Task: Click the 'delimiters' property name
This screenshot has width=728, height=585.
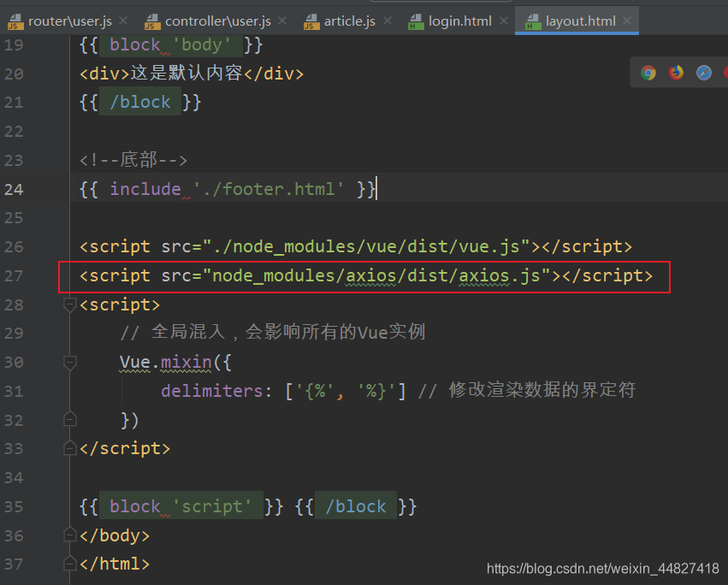Action: pos(211,391)
